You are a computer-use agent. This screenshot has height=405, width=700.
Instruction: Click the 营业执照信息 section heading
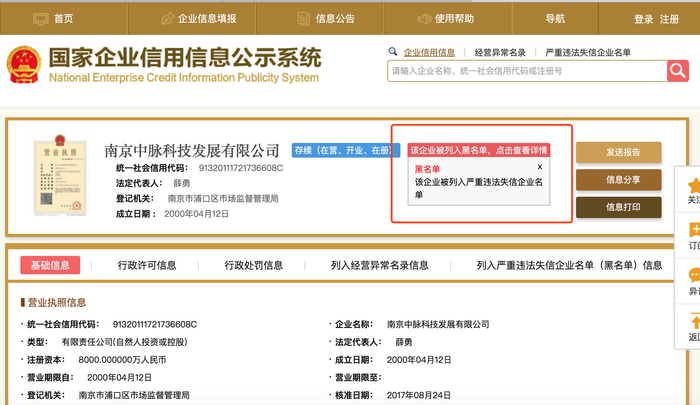[57, 302]
